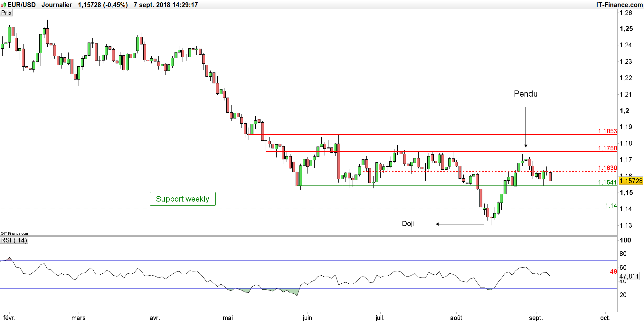Click the 1,19 price axis label
The width and height of the screenshot is (644, 322).
pos(626,127)
